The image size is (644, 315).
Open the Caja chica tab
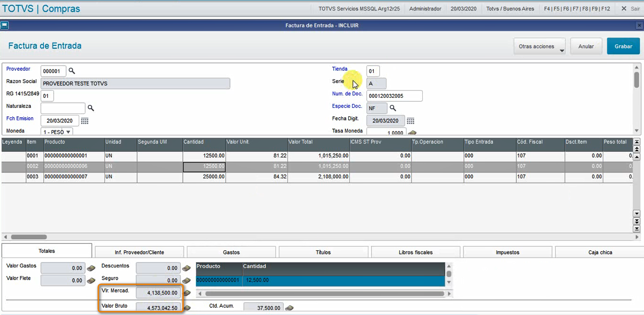pyautogui.click(x=600, y=252)
